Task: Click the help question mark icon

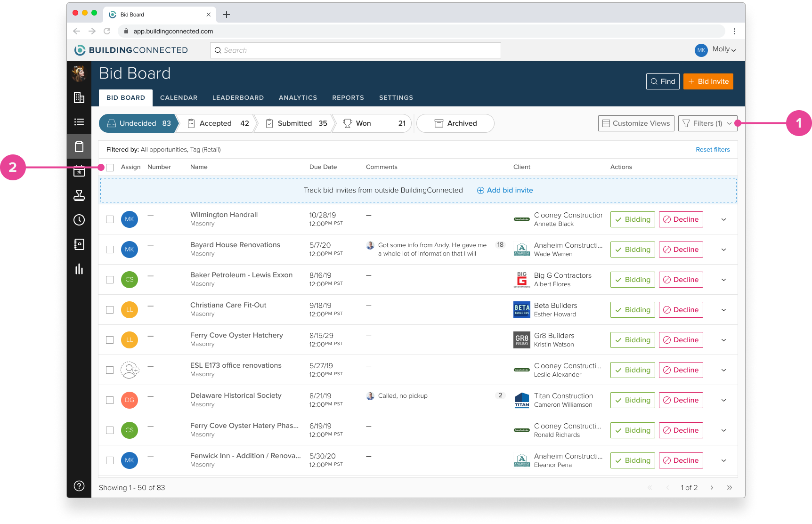Action: coord(79,486)
